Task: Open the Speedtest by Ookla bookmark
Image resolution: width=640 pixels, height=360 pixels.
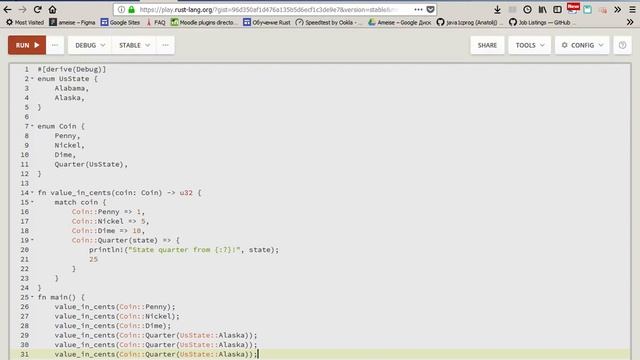Action: tap(329, 22)
